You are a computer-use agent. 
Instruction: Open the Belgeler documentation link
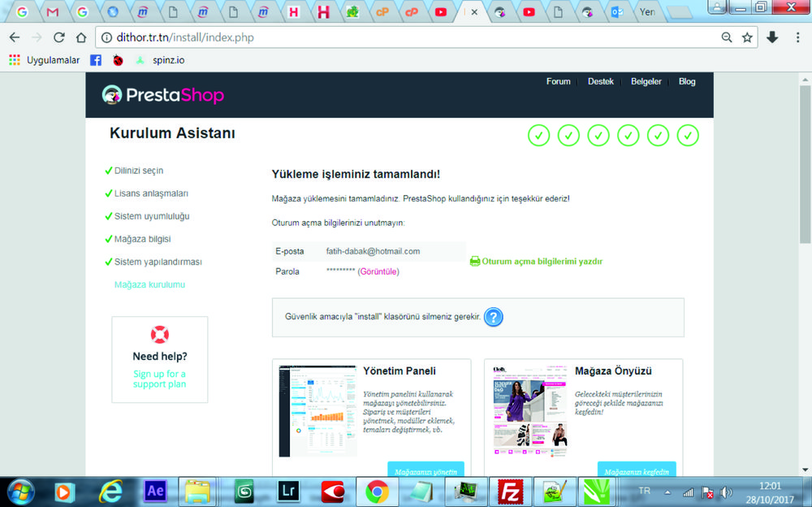pos(646,81)
